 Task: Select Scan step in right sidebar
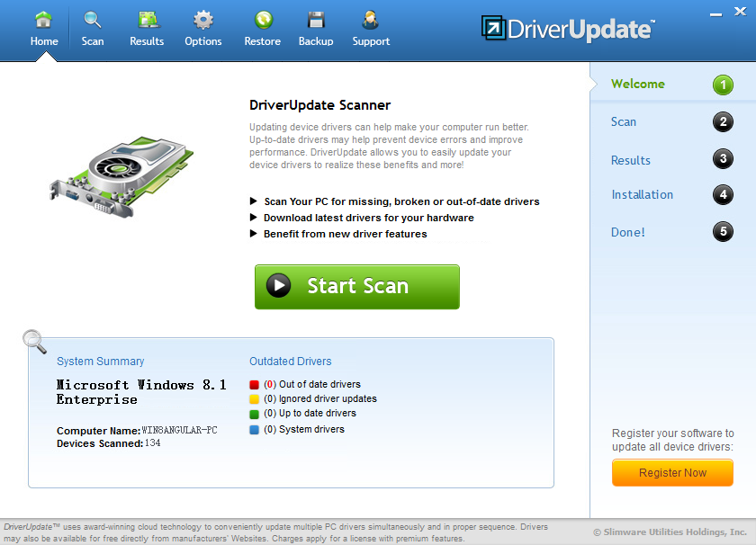(624, 122)
